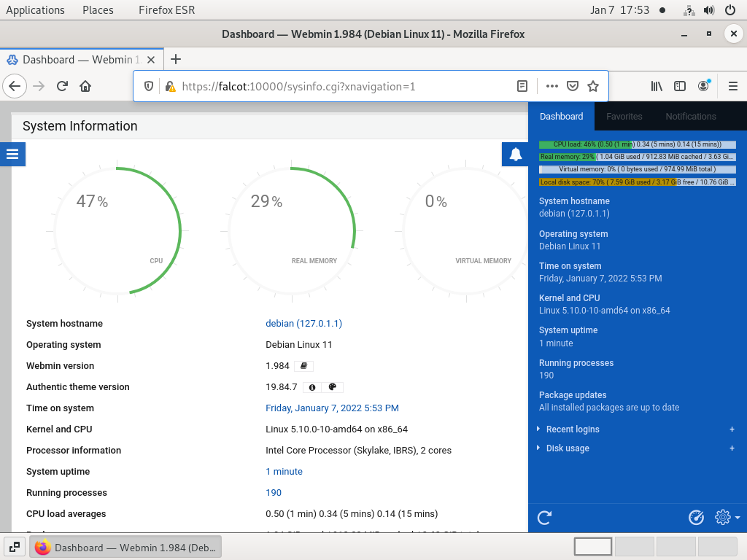Click the CPU load progress bar in the sidebar
The image size is (747, 560).
637,144
